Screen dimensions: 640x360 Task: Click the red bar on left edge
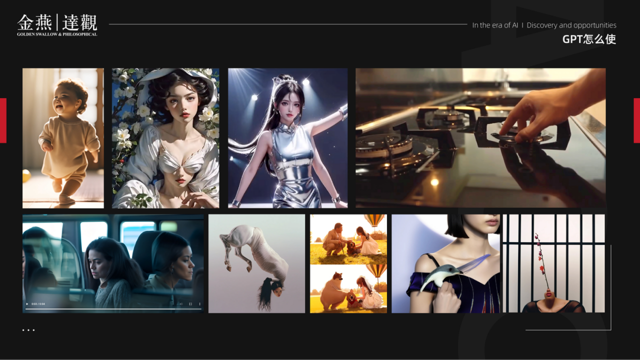coord(3,120)
